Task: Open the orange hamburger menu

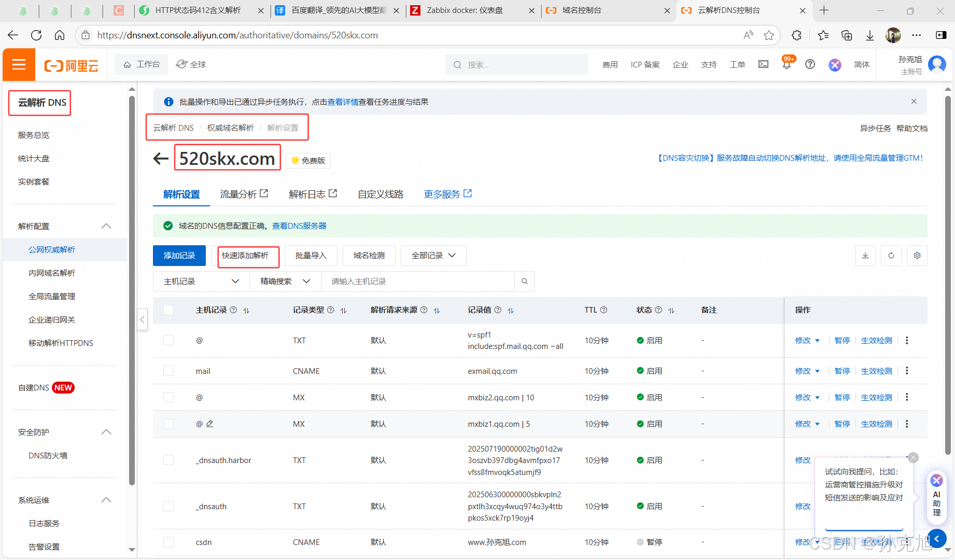Action: tap(19, 65)
